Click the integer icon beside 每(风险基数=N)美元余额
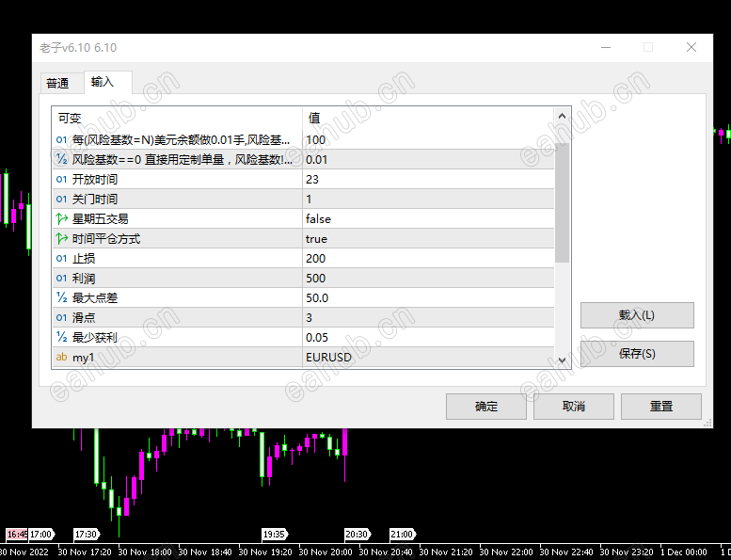 pyautogui.click(x=61, y=139)
